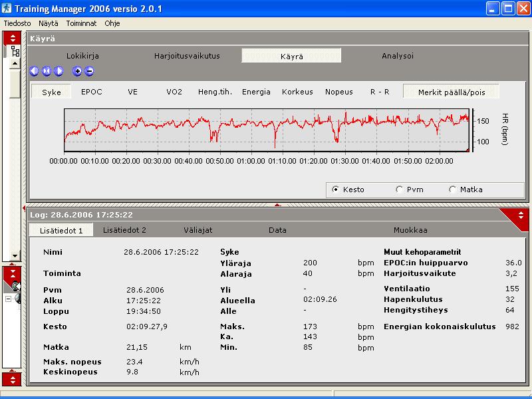Viewport: 532px width, 399px height.
Task: Select the Pvm radio button
Action: (399, 190)
